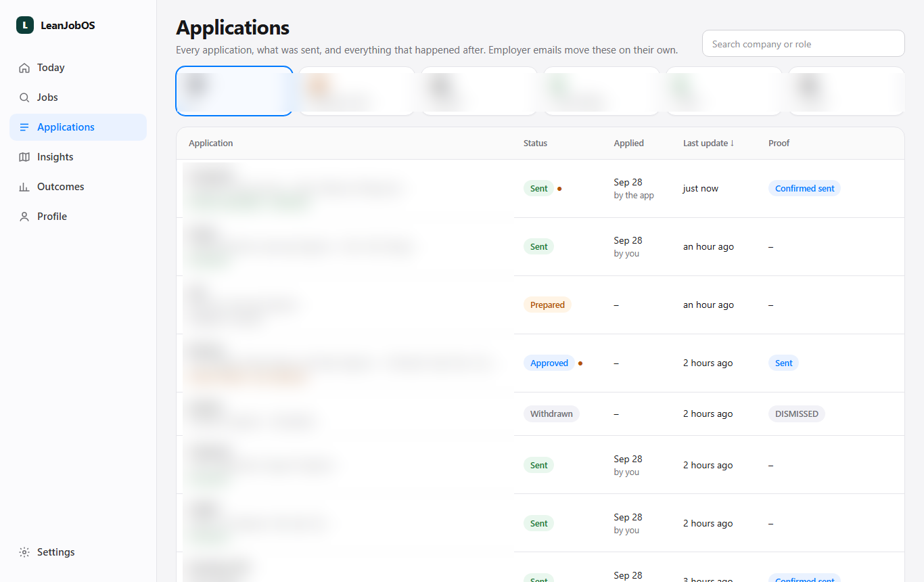Click the Prepared status badge
The width and height of the screenshot is (924, 582).
[547, 305]
